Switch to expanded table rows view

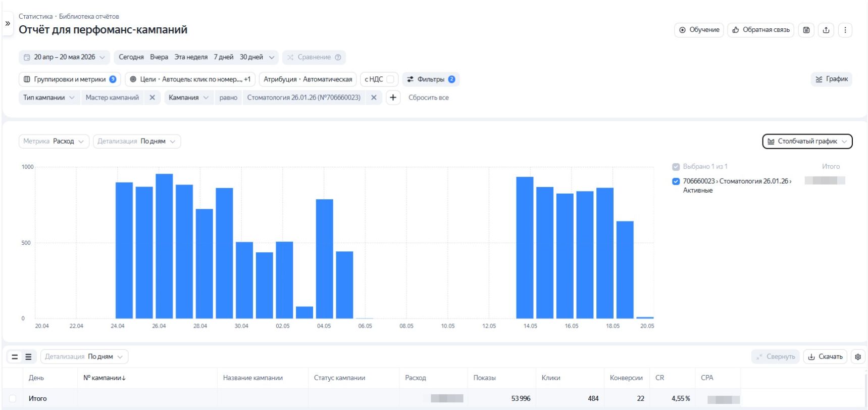[28, 357]
